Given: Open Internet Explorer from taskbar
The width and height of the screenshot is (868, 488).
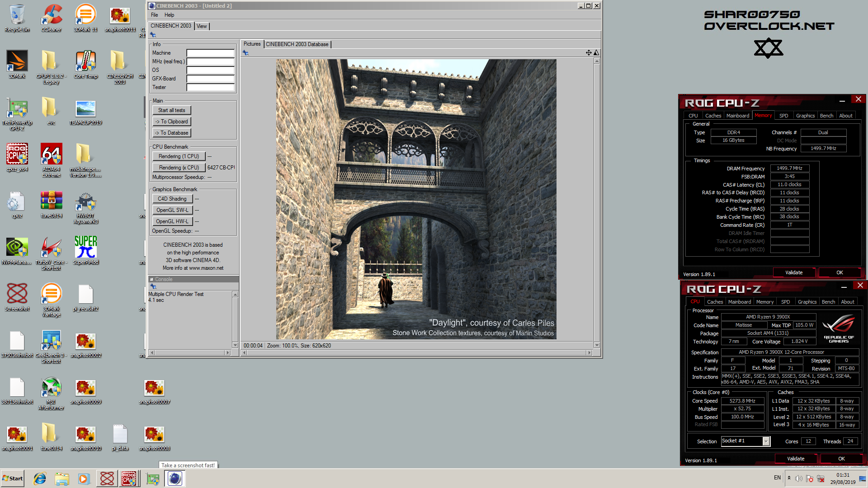Looking at the screenshot, I should click(40, 479).
